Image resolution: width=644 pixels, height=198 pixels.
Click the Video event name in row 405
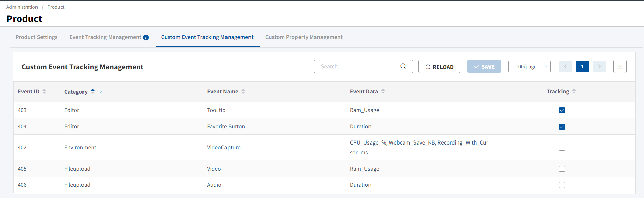[x=214, y=169]
